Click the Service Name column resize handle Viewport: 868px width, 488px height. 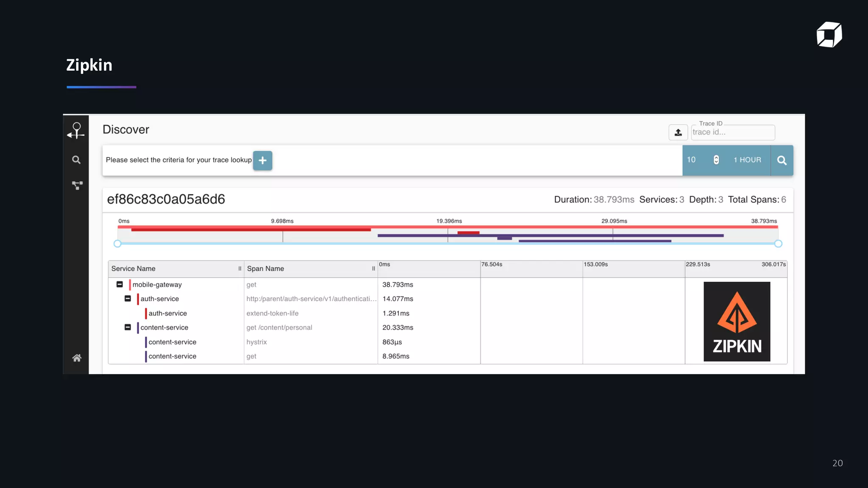(x=240, y=269)
